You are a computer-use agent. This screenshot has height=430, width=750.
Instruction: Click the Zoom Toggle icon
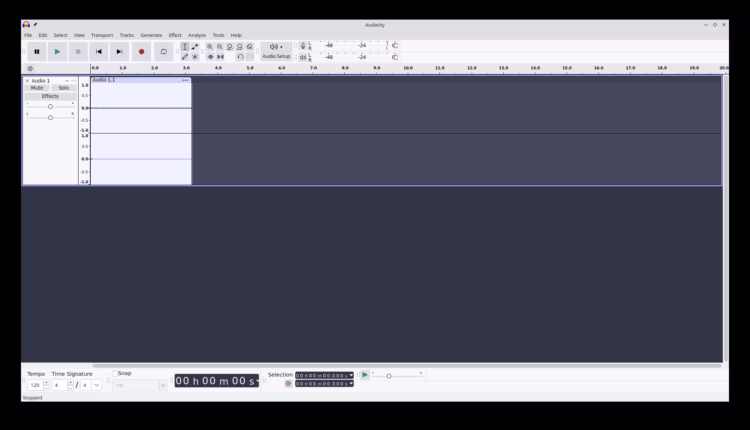point(250,47)
